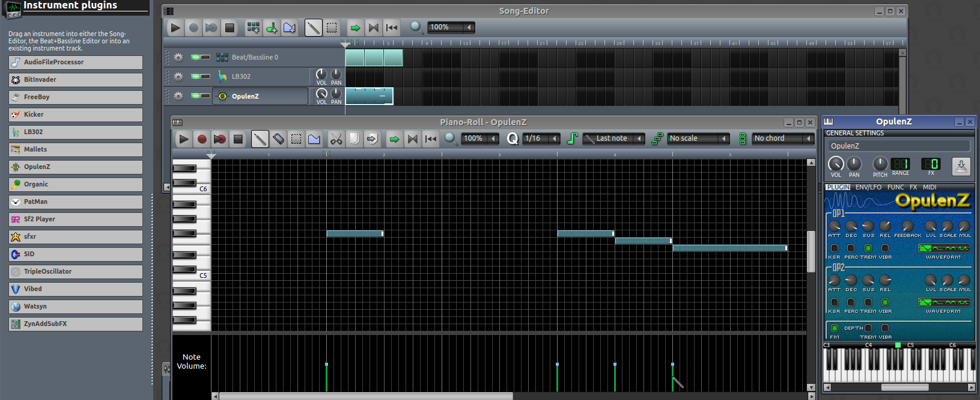Enable Pitch Bend detuning mode in Piano-Roll
Image resolution: width=980 pixels, height=400 pixels.
coord(314,139)
